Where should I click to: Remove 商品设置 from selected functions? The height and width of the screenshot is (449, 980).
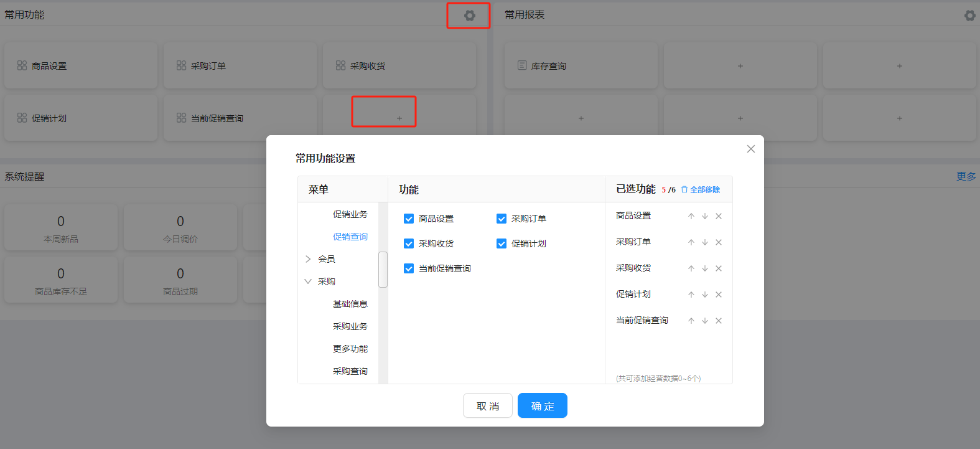(719, 216)
